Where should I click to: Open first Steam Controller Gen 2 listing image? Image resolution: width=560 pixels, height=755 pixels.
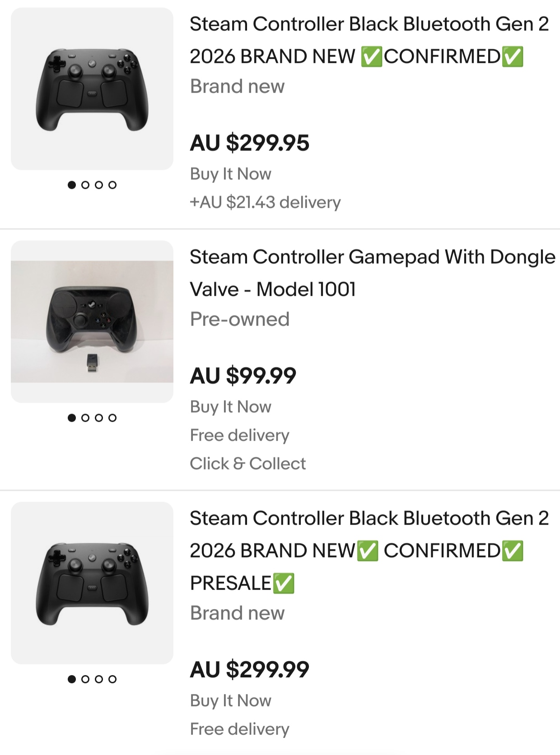[x=92, y=89]
